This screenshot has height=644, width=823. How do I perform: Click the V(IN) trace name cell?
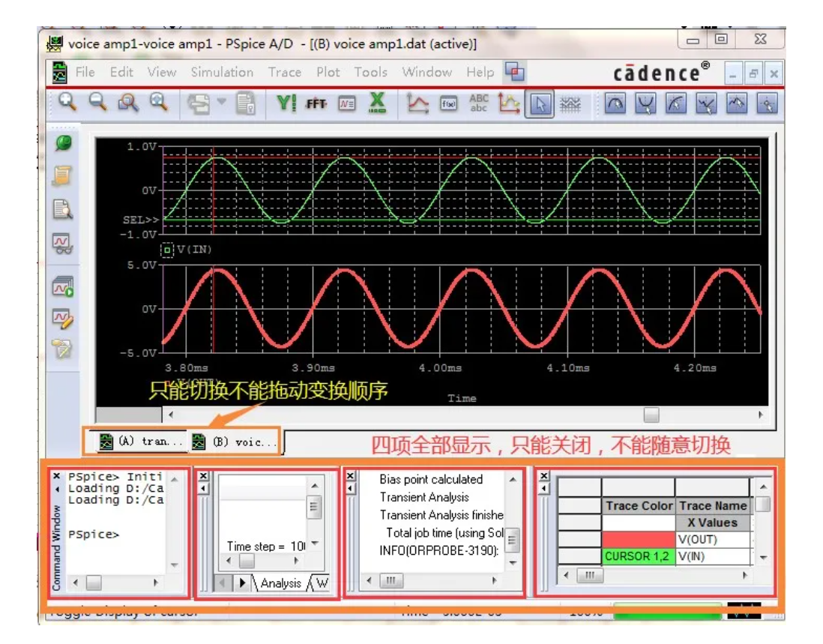point(713,556)
